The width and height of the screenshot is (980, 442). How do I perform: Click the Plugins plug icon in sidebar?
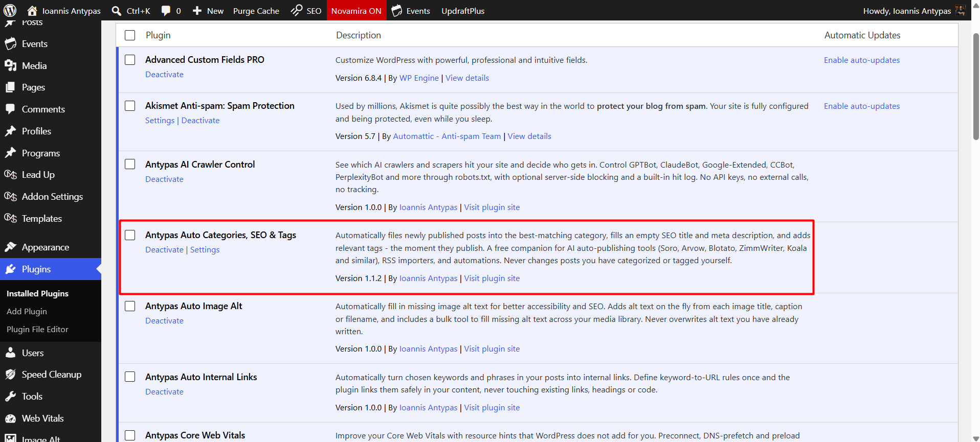[10, 269]
